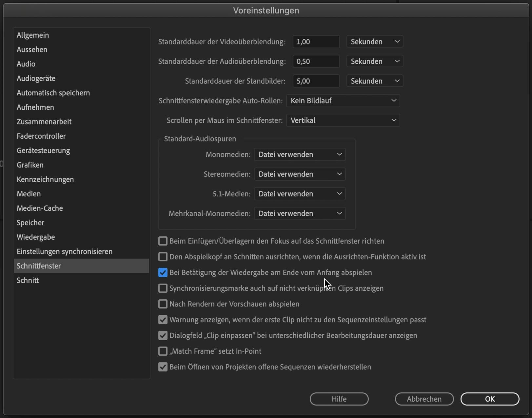The image size is (532, 418).
Task: Open 'Scrollen per Maus im Schnittfenster' dropdown
Action: (343, 120)
